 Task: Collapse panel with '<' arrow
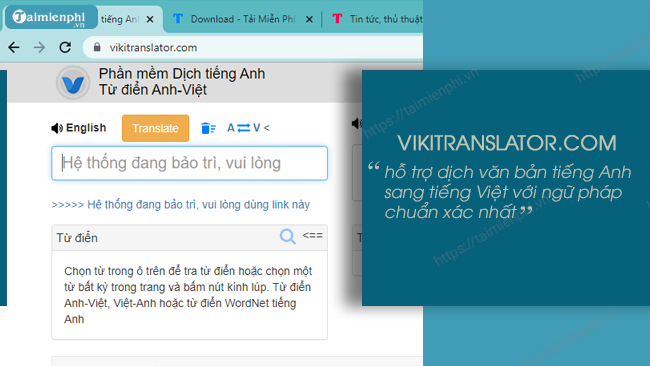pos(267,128)
